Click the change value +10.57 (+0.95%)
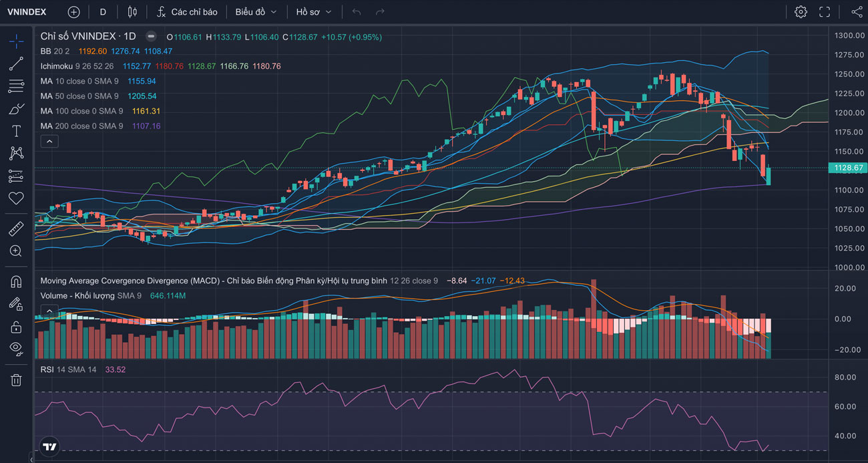Image resolution: width=868 pixels, height=463 pixels. 351,37
